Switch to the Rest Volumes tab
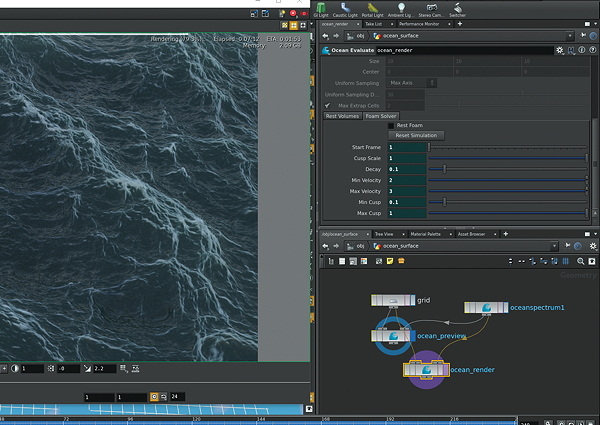The width and height of the screenshot is (600, 425). pyautogui.click(x=342, y=115)
